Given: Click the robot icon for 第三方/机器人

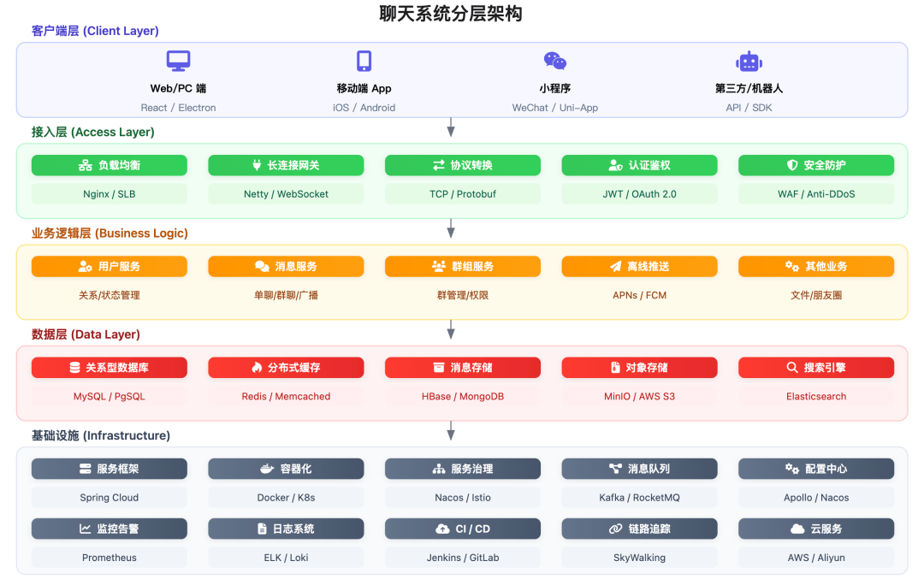Looking at the screenshot, I should point(749,59).
